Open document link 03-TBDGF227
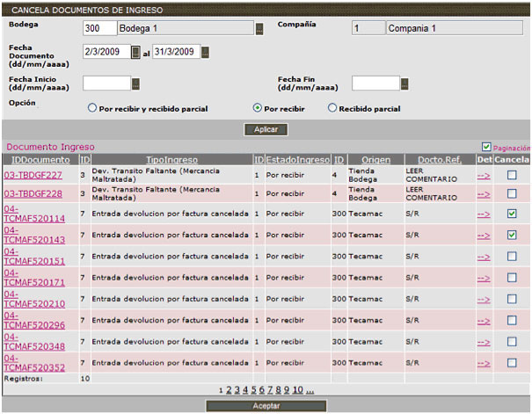 click(x=33, y=175)
